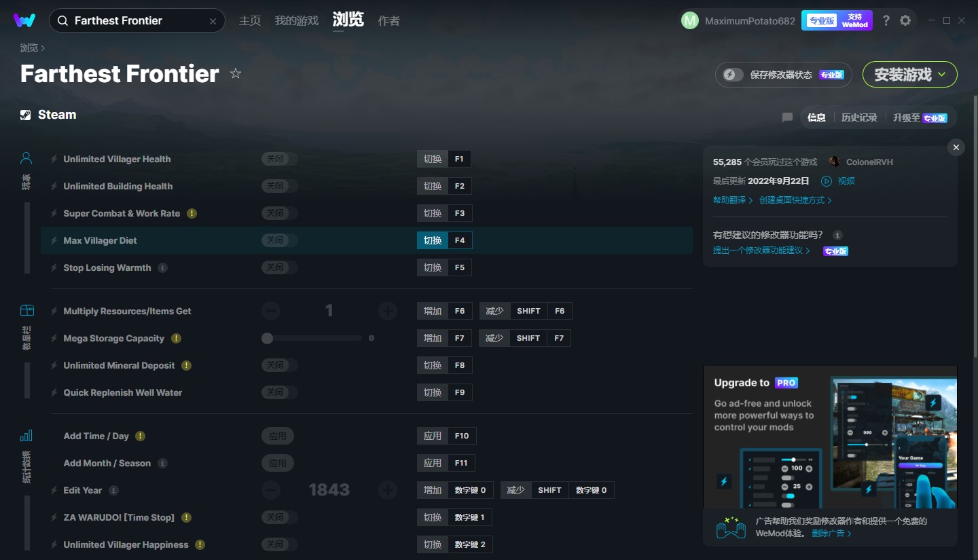Toggle Unlimited Mineral Deposit switch
978x560 pixels.
tap(279, 365)
